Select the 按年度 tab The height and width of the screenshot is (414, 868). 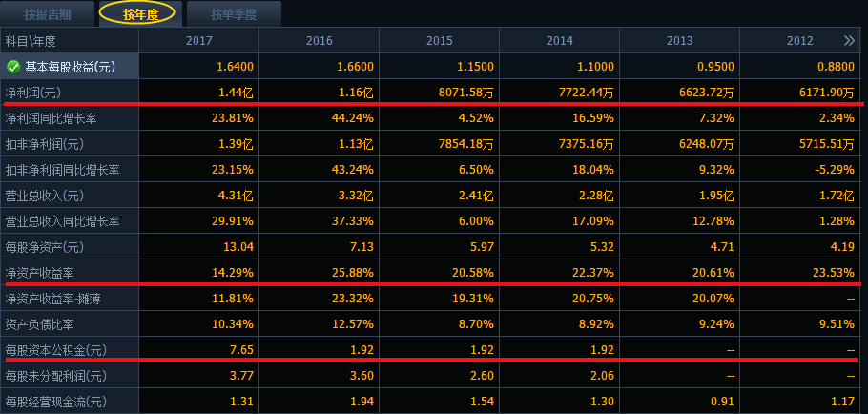click(x=140, y=13)
